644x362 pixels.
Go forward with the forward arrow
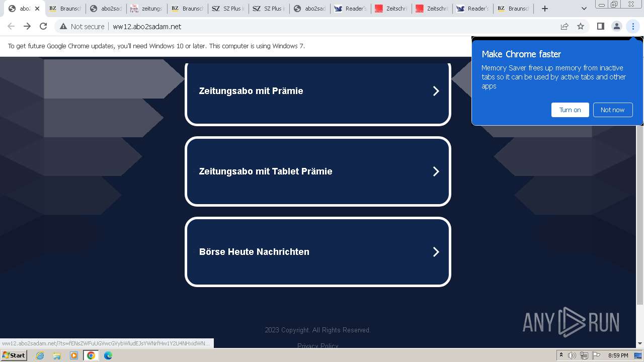[27, 26]
